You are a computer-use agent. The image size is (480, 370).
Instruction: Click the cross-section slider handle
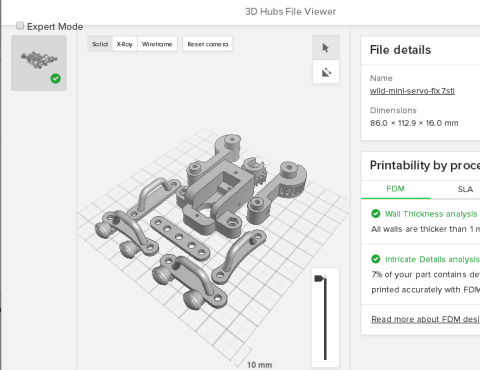coord(319,278)
